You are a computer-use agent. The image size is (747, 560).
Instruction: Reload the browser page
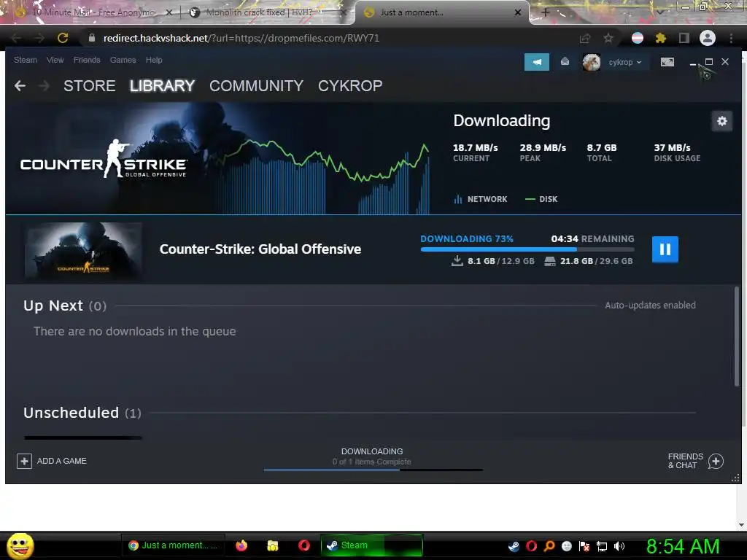(63, 38)
